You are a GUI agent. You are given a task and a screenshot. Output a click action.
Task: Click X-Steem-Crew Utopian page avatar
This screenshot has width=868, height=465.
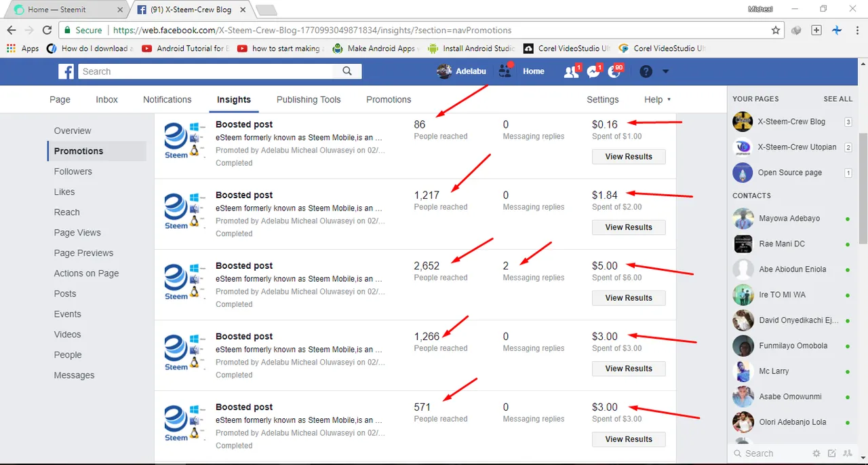pos(743,147)
